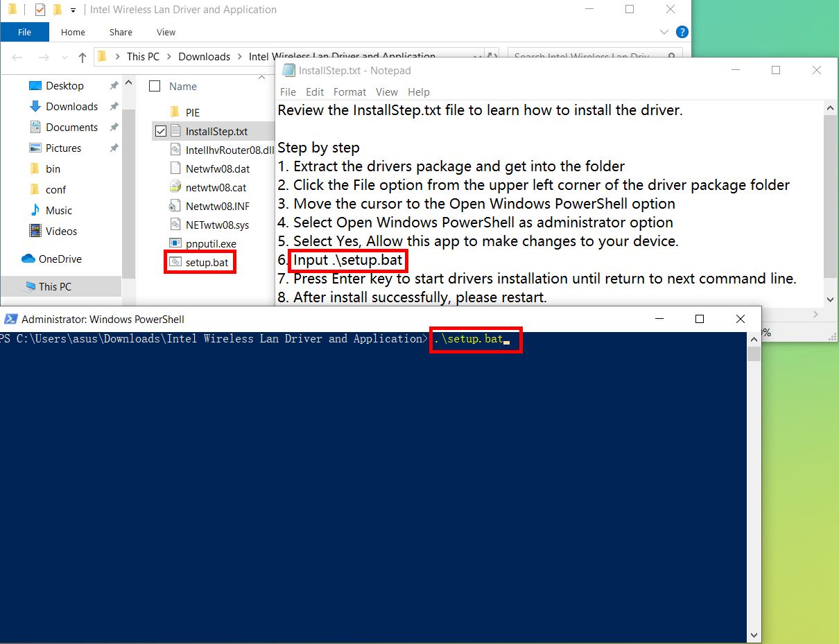The width and height of the screenshot is (839, 644).
Task: Sort files by the Name column header
Action: [183, 87]
